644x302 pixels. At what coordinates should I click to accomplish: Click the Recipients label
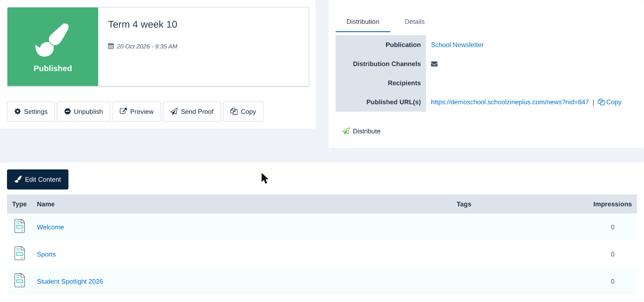click(404, 83)
